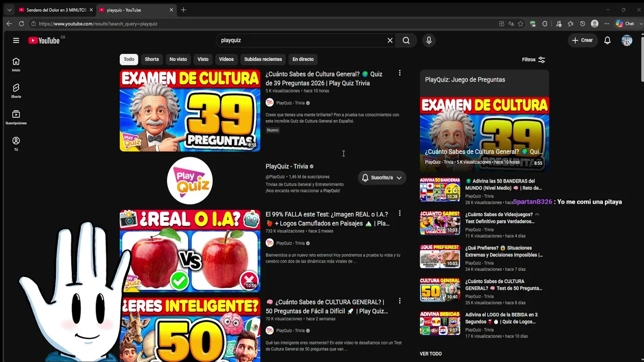Click the browser address bar URL
Viewport: 644px width, 362px height.
[98, 24]
